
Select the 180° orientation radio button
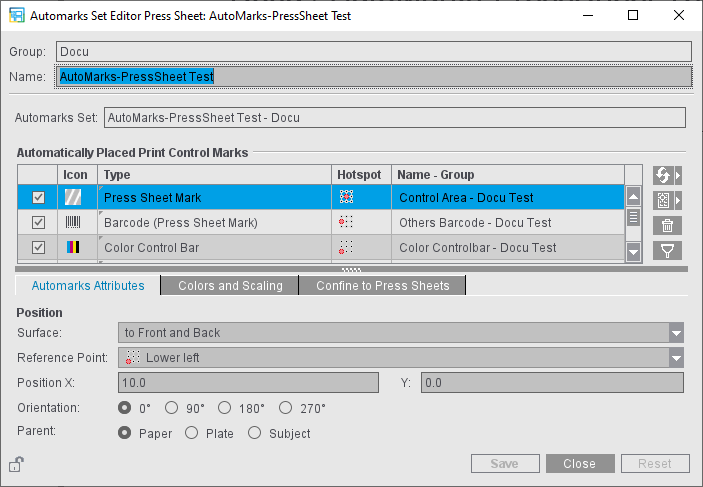[x=225, y=408]
